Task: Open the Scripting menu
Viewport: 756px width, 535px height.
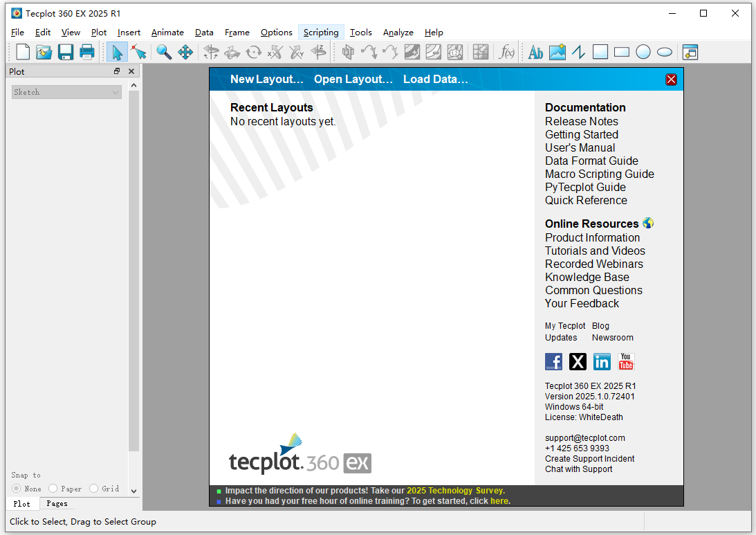Action: tap(321, 32)
